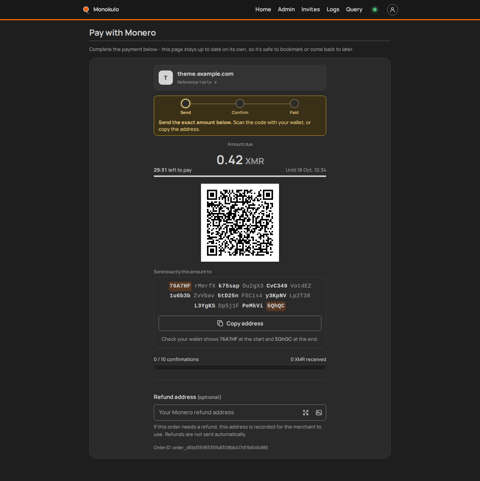The image size is (480, 481).
Task: Click the copy icon in Copy address button
Action: click(x=220, y=323)
